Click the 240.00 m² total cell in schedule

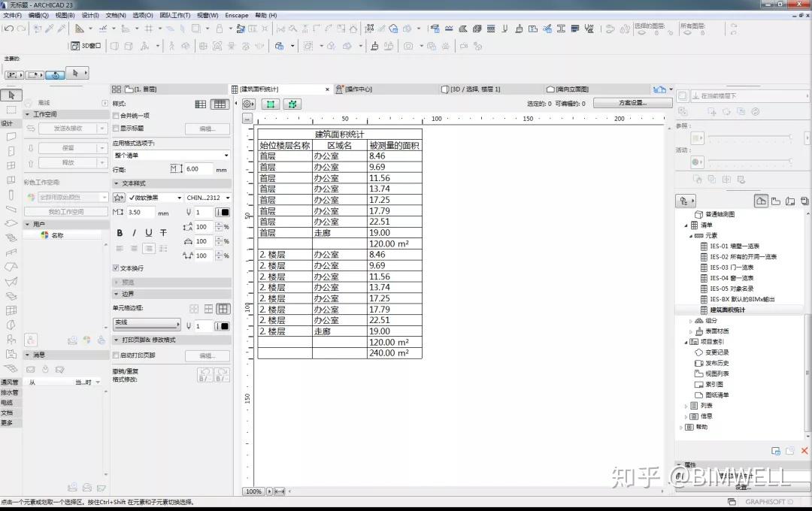click(395, 353)
